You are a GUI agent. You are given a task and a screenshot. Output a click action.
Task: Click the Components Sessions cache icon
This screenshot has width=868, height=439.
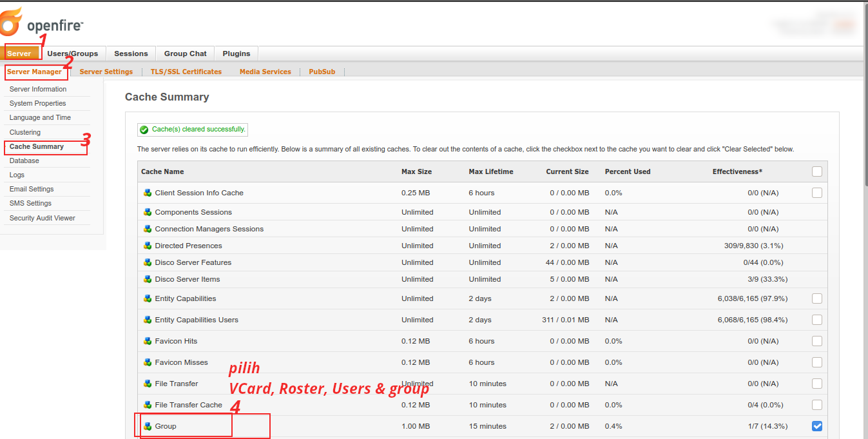click(148, 212)
